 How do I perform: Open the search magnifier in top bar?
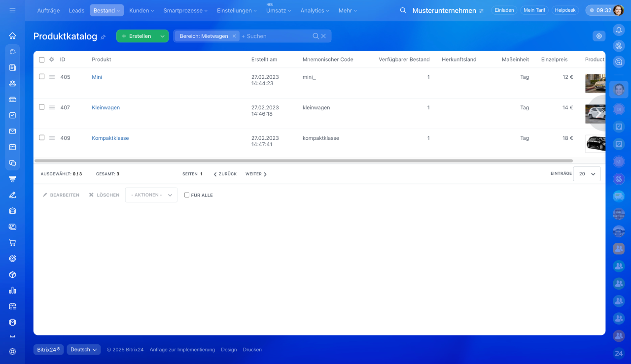pos(403,10)
